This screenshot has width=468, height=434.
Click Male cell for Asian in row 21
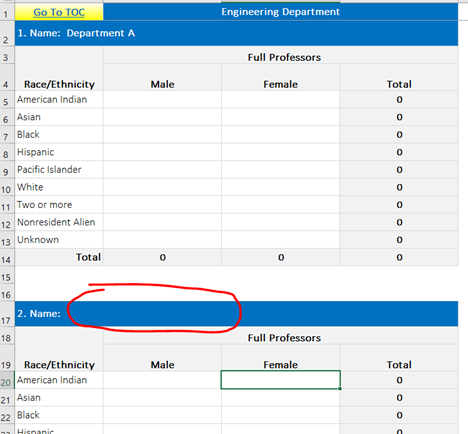pyautogui.click(x=162, y=398)
